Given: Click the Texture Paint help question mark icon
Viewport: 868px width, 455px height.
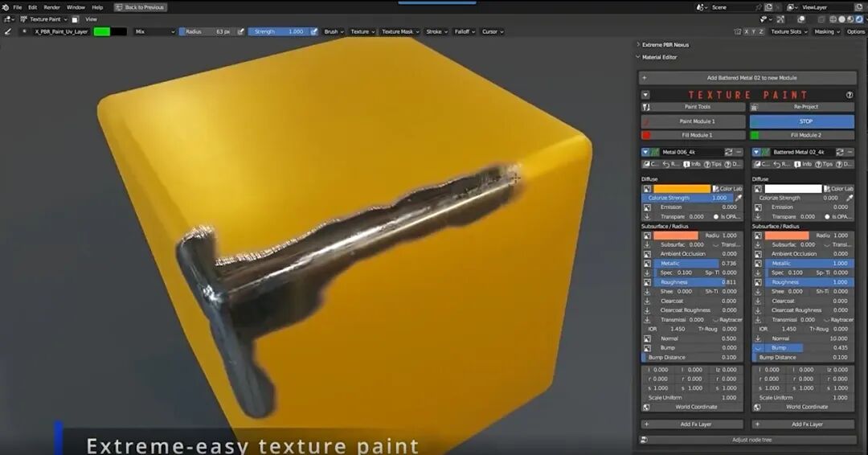Looking at the screenshot, I should click(x=850, y=95).
